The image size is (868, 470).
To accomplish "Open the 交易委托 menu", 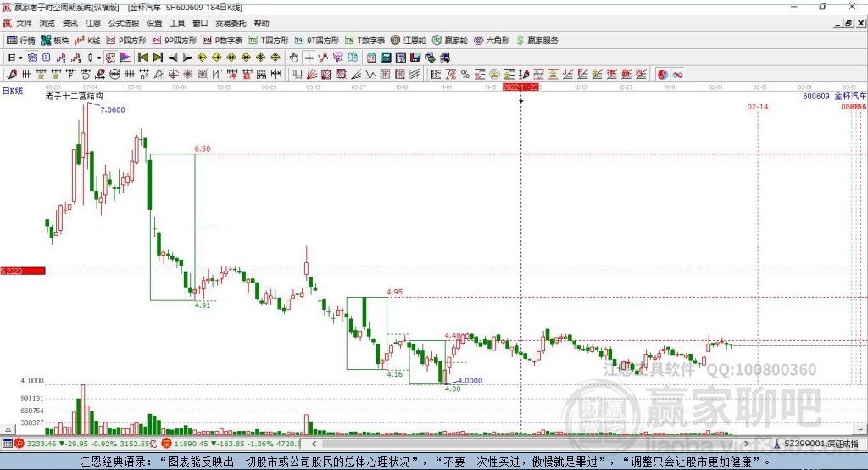I will pyautogui.click(x=231, y=23).
